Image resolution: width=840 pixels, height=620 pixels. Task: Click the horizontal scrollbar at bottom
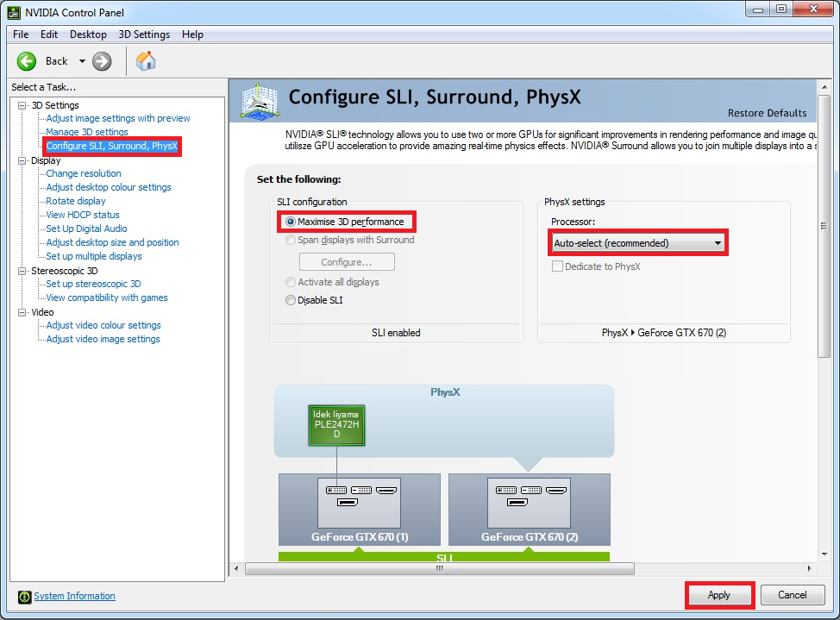coord(440,568)
